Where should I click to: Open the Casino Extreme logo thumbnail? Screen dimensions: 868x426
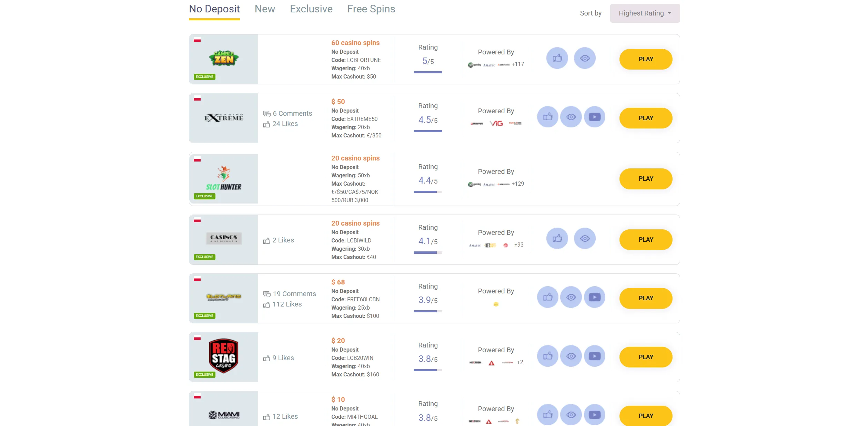tap(224, 118)
